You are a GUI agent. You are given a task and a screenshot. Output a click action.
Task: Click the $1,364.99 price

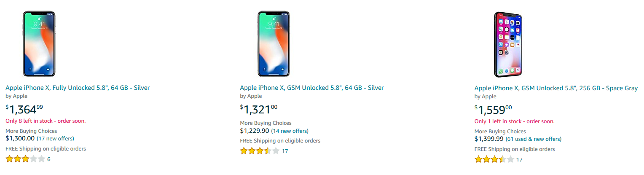(x=24, y=110)
